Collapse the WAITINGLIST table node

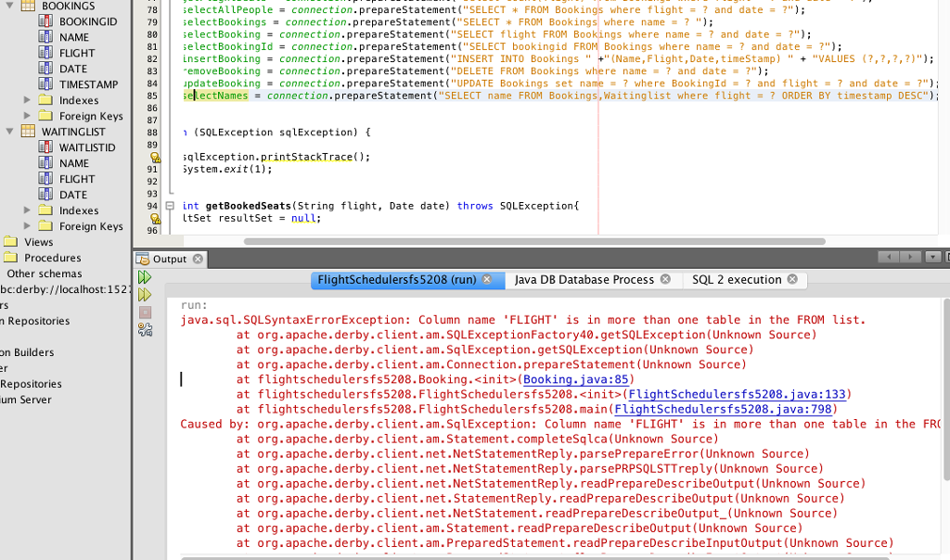pyautogui.click(x=10, y=132)
